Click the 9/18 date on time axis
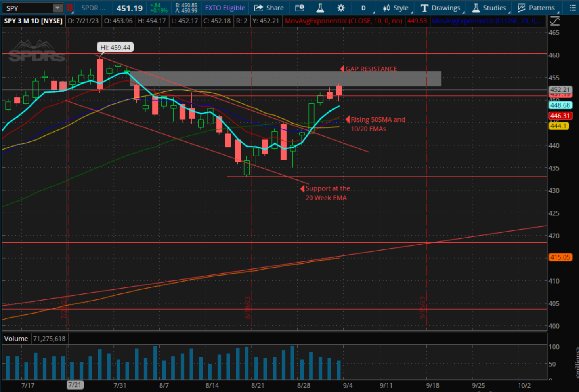Viewport: 579px width, 392px height. pos(432,385)
